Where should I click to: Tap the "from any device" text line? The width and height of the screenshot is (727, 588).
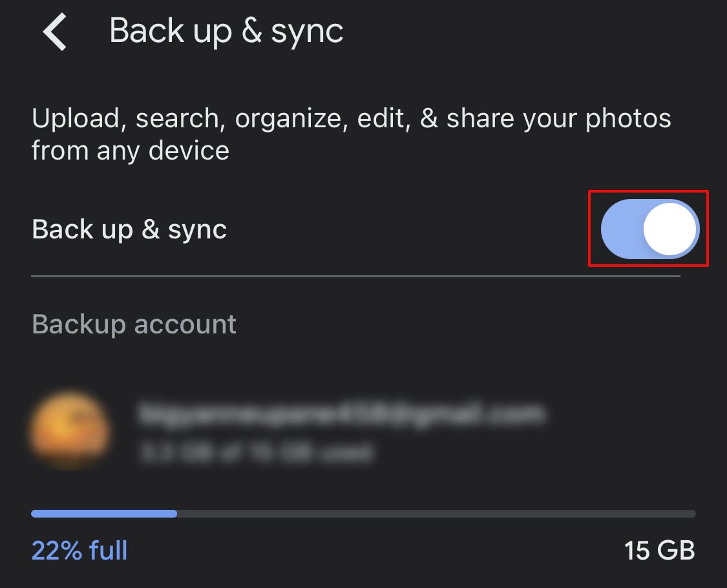coord(131,151)
